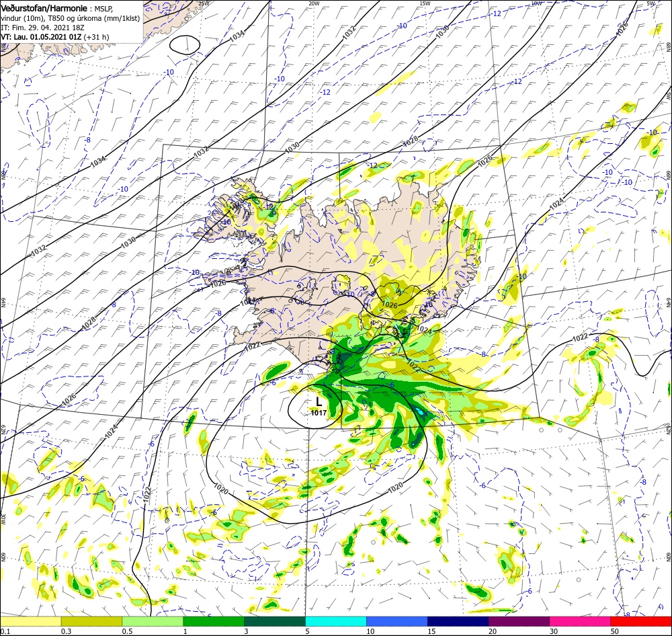Click the 'VT: Lau. 01.05.2021 01Z' valid time

[x=41, y=37]
